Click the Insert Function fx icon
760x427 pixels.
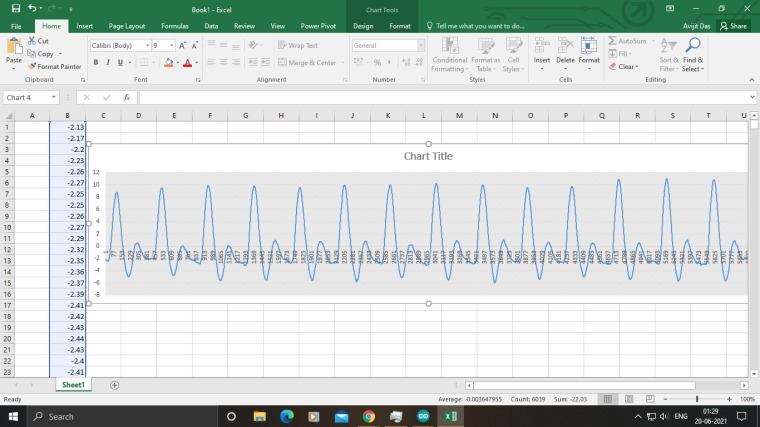pyautogui.click(x=127, y=97)
